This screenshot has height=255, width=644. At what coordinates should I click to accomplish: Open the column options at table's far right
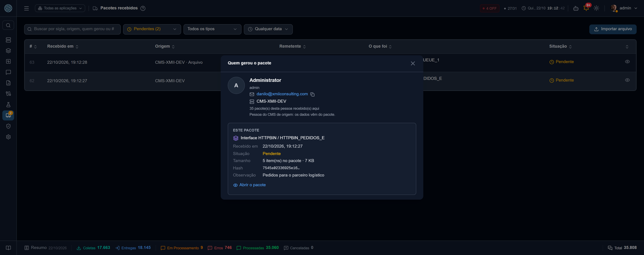coord(627,47)
